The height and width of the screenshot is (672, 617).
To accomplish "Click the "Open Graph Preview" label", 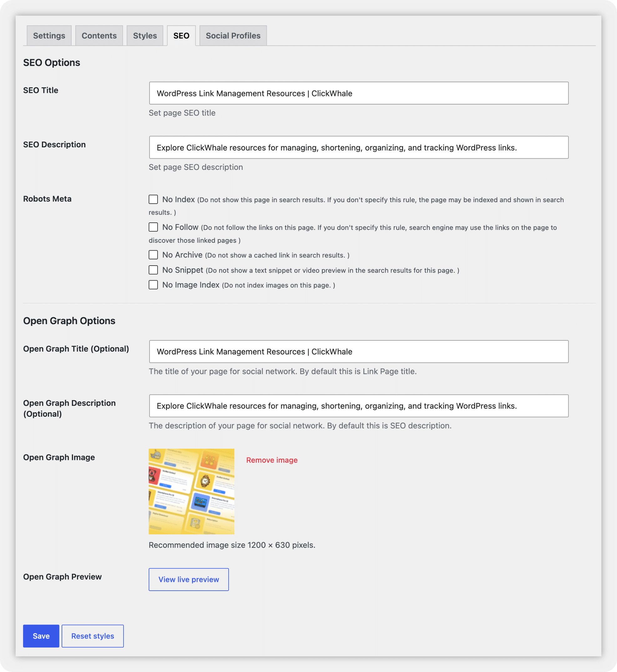I will [x=62, y=577].
